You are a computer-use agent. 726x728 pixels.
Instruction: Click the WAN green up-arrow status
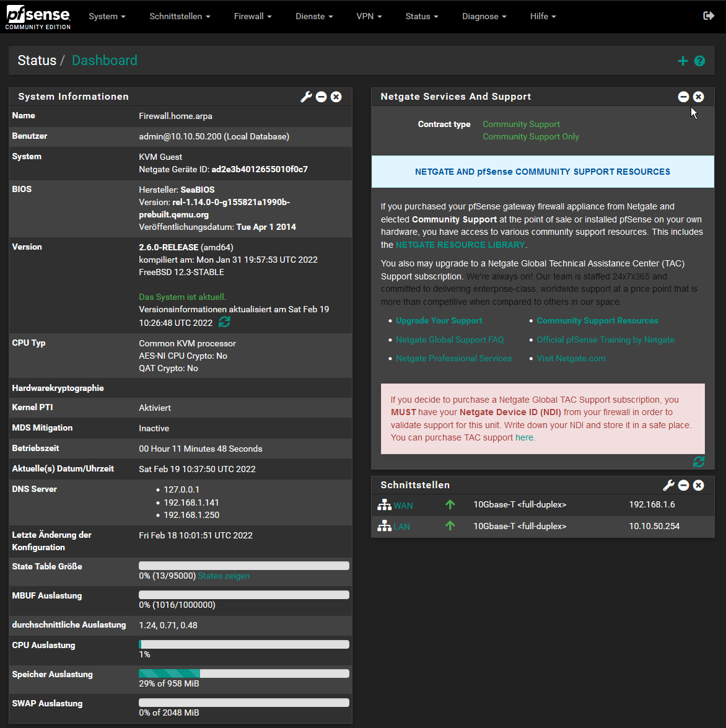click(x=450, y=504)
